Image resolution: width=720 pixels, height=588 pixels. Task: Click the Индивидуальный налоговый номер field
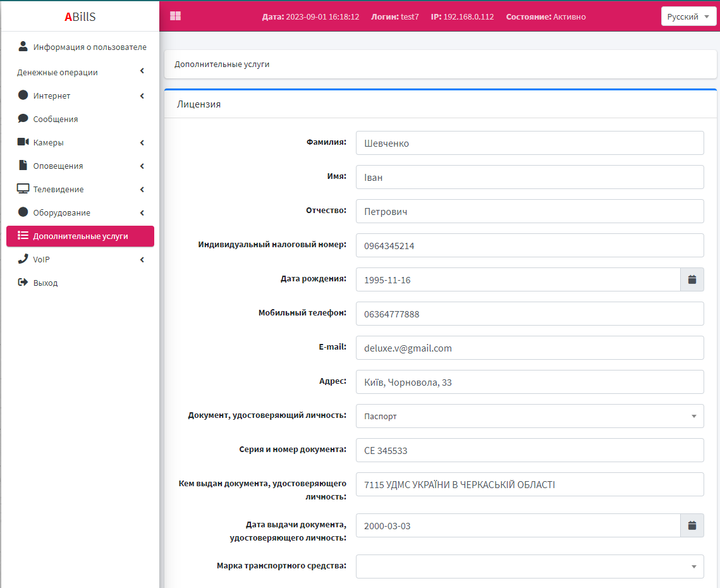(x=530, y=245)
